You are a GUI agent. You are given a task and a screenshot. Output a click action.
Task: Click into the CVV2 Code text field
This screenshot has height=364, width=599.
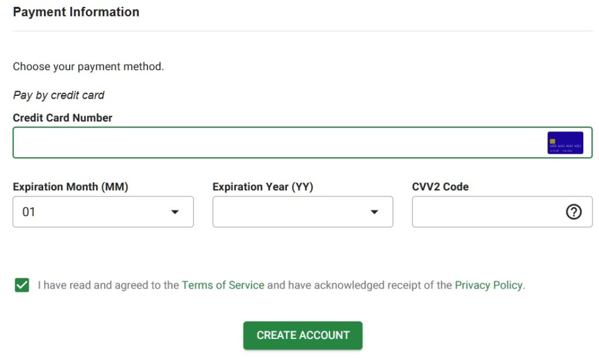tap(486, 212)
